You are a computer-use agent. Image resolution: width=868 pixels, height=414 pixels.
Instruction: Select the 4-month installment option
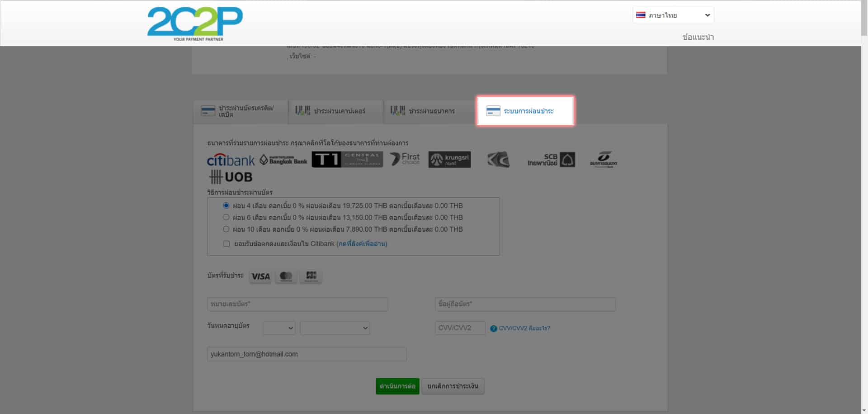(226, 205)
